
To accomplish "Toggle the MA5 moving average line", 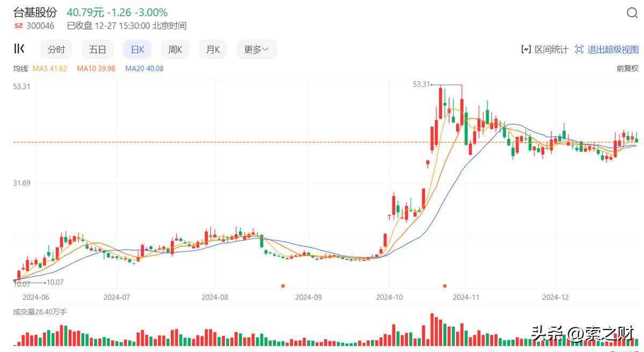I will pos(50,69).
